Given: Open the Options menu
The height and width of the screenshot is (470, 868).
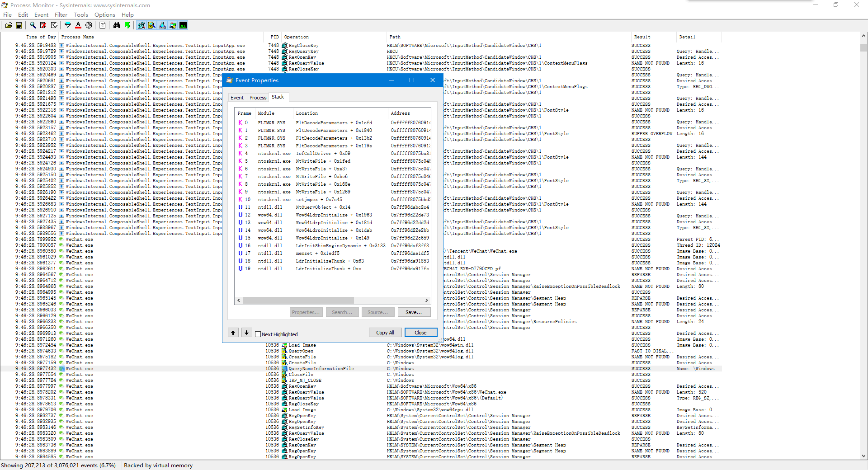Looking at the screenshot, I should pos(105,15).
